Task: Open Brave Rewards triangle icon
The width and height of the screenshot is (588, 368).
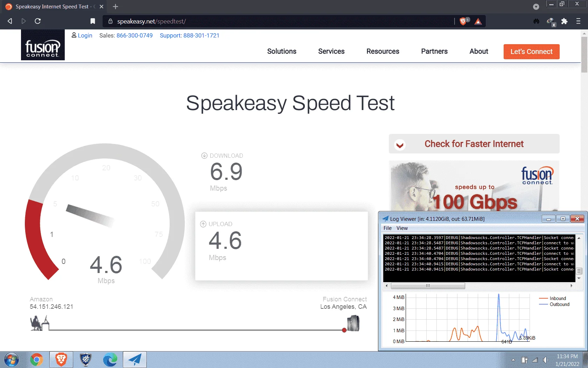Action: [478, 21]
